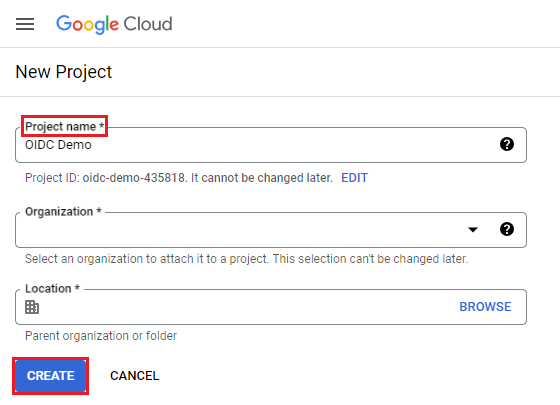Edit the project ID

point(354,178)
